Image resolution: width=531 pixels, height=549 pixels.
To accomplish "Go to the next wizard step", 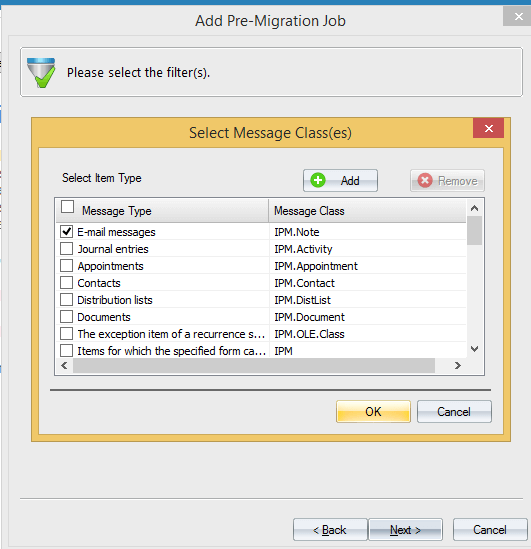I will [x=405, y=530].
